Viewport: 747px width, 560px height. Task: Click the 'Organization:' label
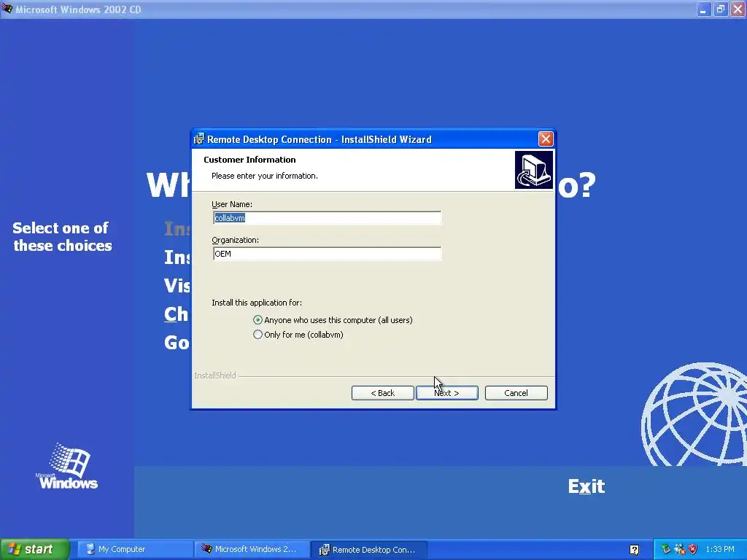click(x=236, y=240)
